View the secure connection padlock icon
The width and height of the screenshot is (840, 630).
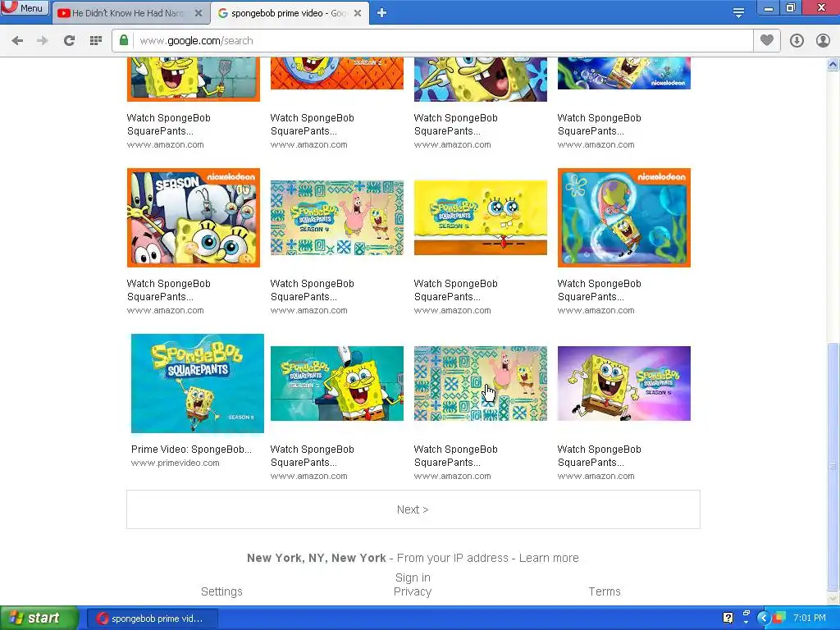click(x=124, y=40)
